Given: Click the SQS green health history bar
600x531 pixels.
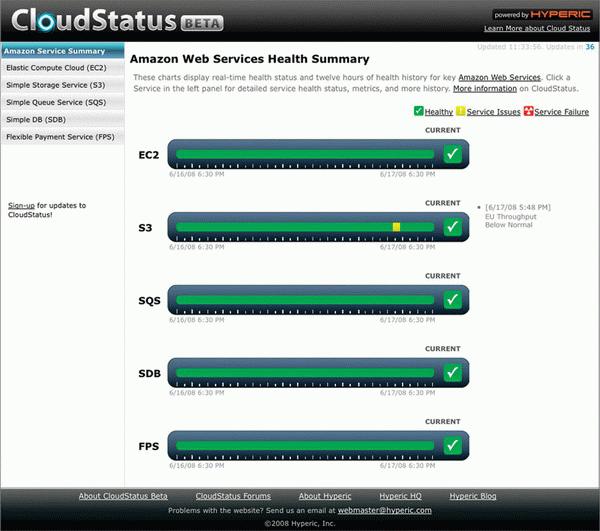Looking at the screenshot, I should click(x=305, y=300).
